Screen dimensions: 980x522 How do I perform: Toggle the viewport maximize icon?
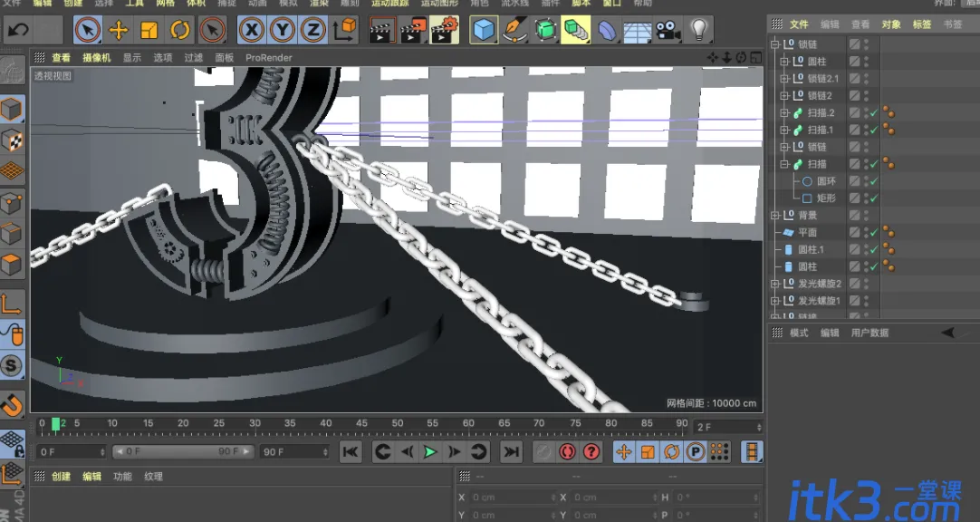point(755,57)
